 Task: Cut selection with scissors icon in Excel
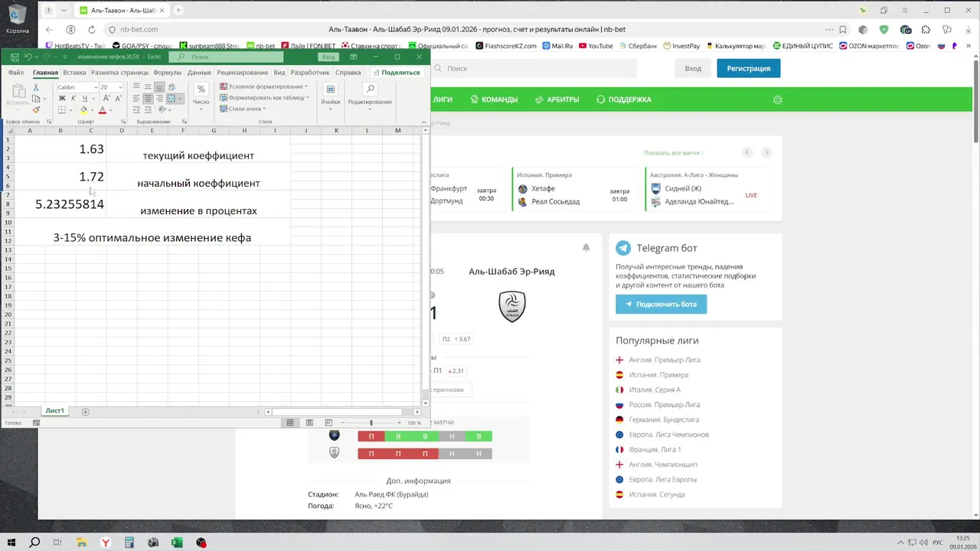[x=36, y=87]
